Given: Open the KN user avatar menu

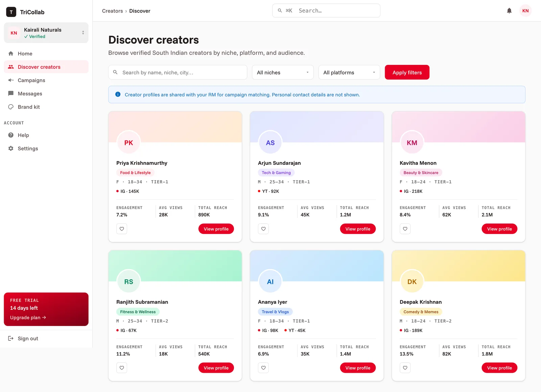Looking at the screenshot, I should pos(525,11).
